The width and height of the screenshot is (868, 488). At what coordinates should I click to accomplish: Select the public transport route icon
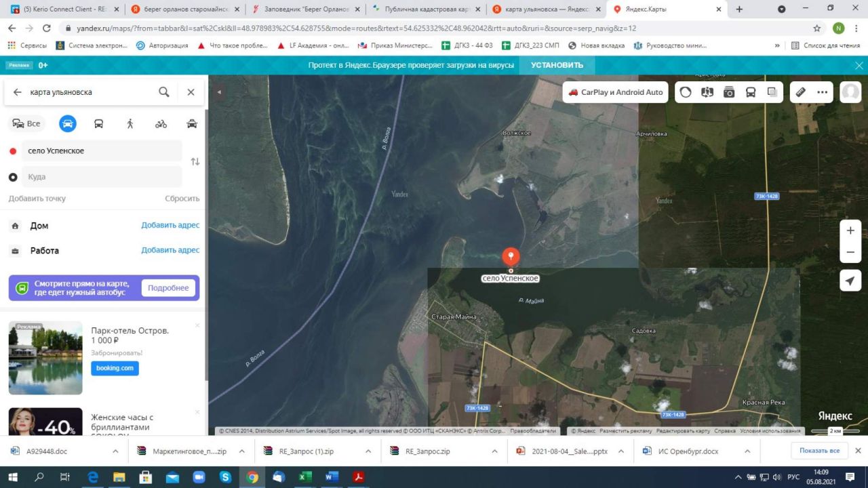coord(98,123)
